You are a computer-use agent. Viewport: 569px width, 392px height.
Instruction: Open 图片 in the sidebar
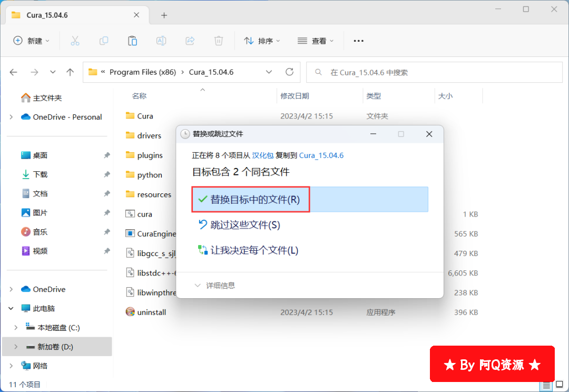point(34,213)
